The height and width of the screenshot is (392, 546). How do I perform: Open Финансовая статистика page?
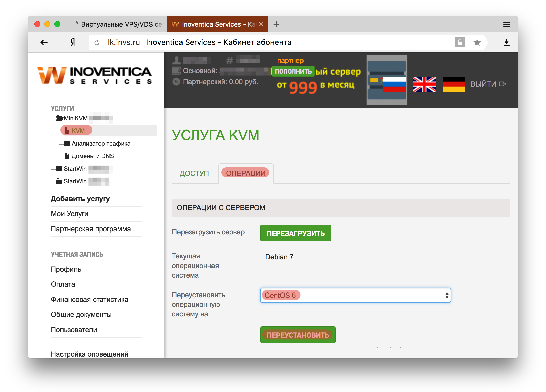[89, 300]
